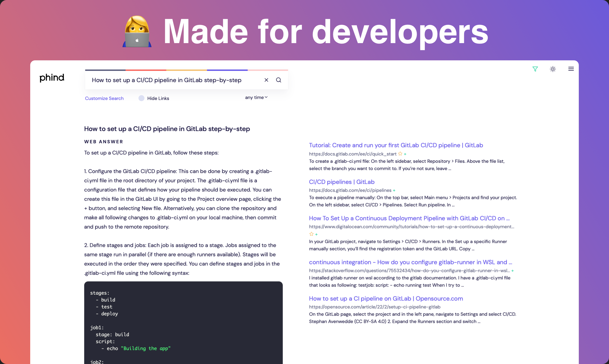Expand the 'any time' date dropdown
The image size is (609, 364).
pos(256,97)
